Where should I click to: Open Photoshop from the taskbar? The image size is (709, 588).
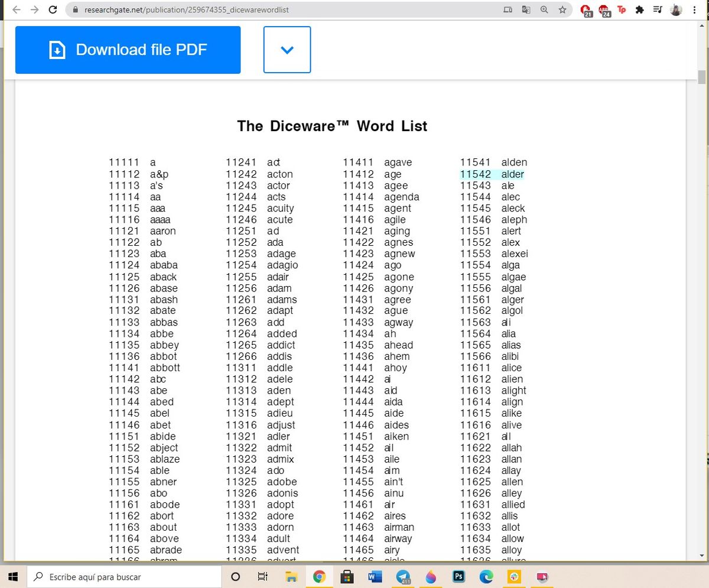458,576
